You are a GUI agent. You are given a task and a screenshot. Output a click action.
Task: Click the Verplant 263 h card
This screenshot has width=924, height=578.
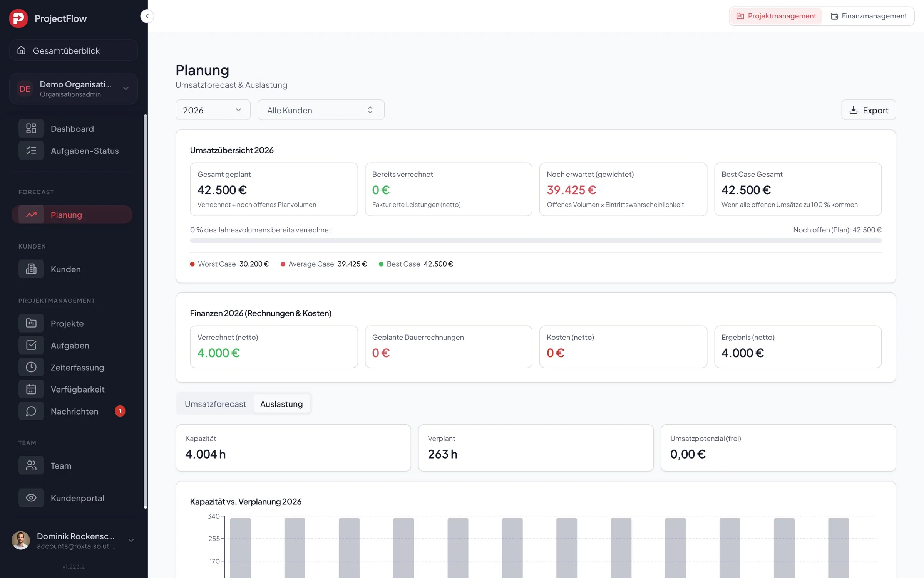(x=536, y=448)
